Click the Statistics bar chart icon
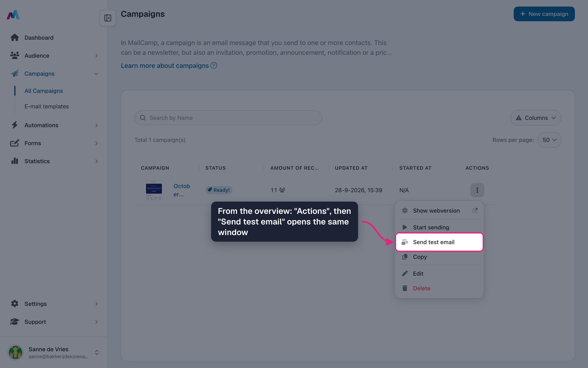Screen dimensions: 588x368 coord(14,161)
